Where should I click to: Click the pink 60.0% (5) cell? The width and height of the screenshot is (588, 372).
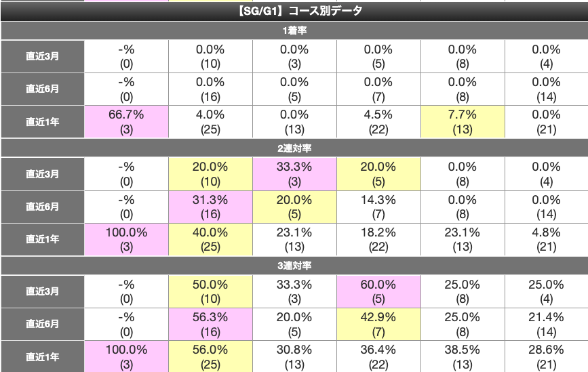point(378,291)
